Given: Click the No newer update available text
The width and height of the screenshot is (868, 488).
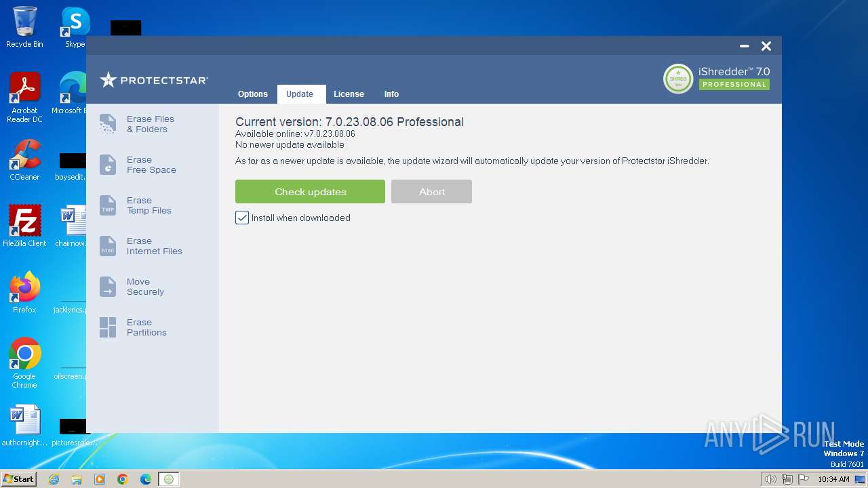Looking at the screenshot, I should point(290,145).
